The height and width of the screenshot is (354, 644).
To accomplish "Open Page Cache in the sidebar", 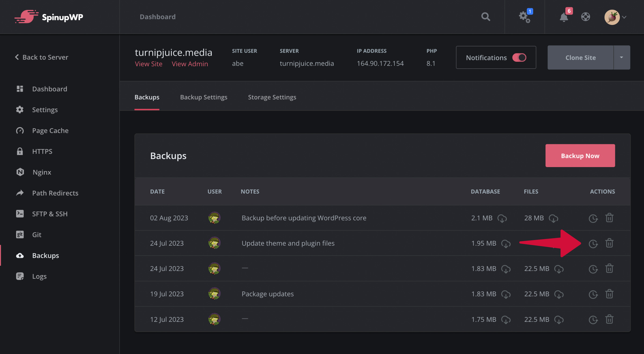I will (50, 131).
